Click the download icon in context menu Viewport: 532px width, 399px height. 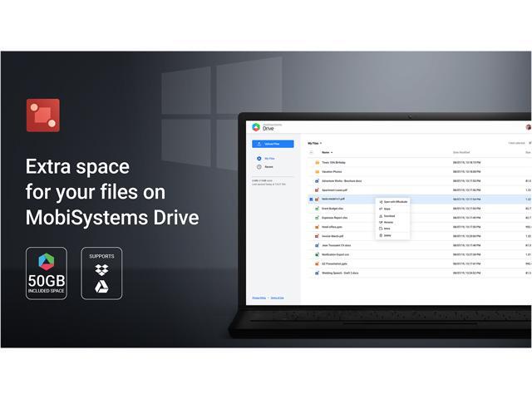point(381,216)
